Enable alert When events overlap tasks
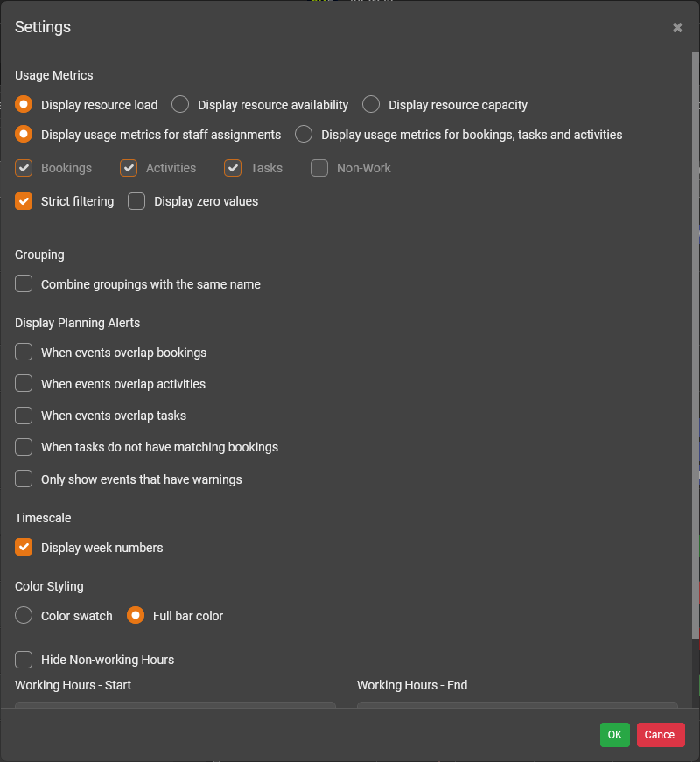This screenshot has height=762, width=700. coord(24,416)
